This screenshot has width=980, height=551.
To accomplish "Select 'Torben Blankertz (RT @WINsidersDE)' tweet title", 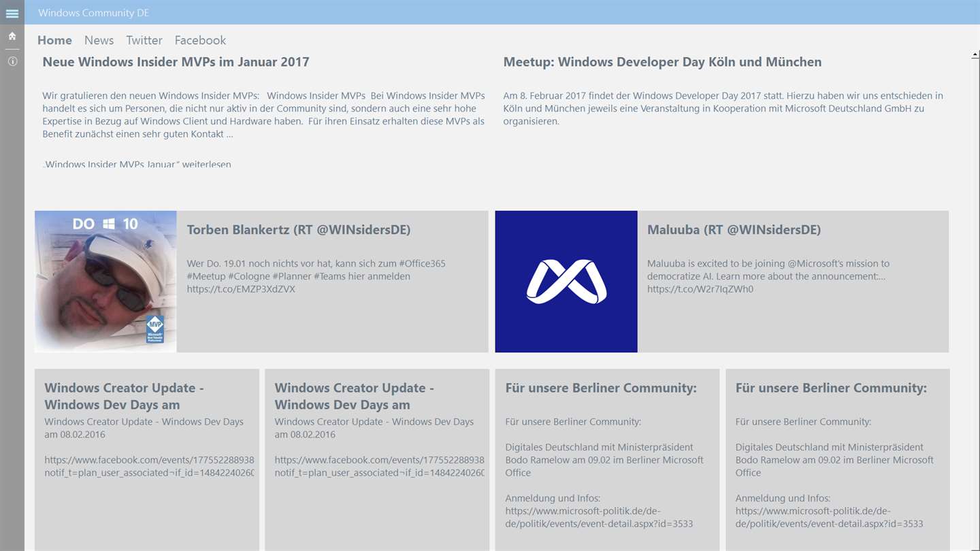I will [x=299, y=230].
